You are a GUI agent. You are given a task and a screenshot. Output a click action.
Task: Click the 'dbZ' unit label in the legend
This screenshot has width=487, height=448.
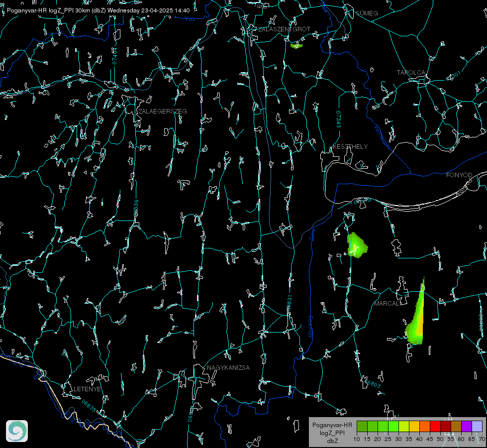(332, 441)
